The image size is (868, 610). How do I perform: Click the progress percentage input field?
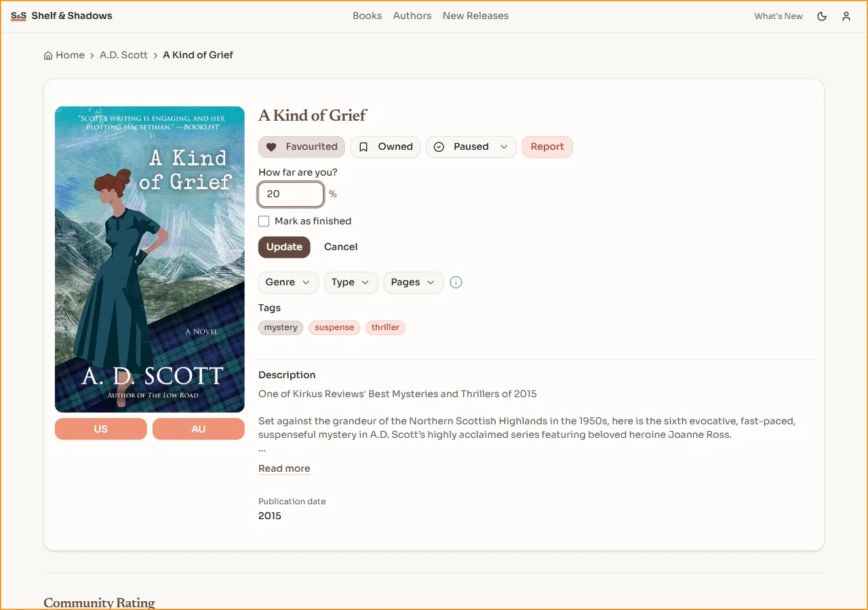tap(291, 195)
